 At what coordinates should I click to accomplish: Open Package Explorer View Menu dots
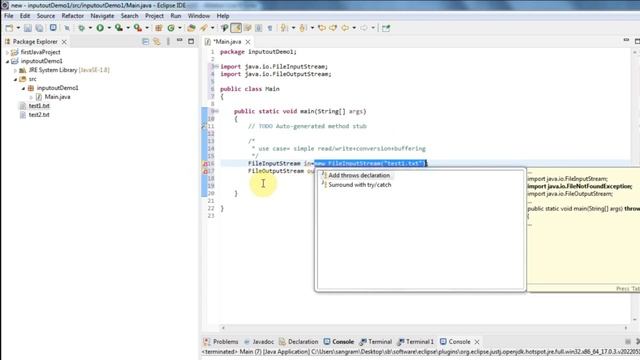click(168, 42)
